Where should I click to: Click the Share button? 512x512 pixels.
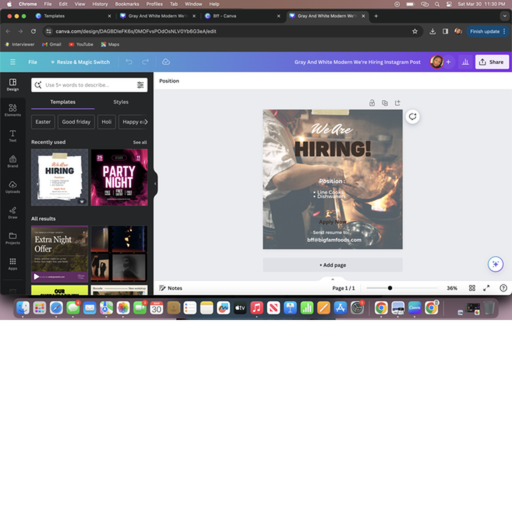(x=492, y=62)
